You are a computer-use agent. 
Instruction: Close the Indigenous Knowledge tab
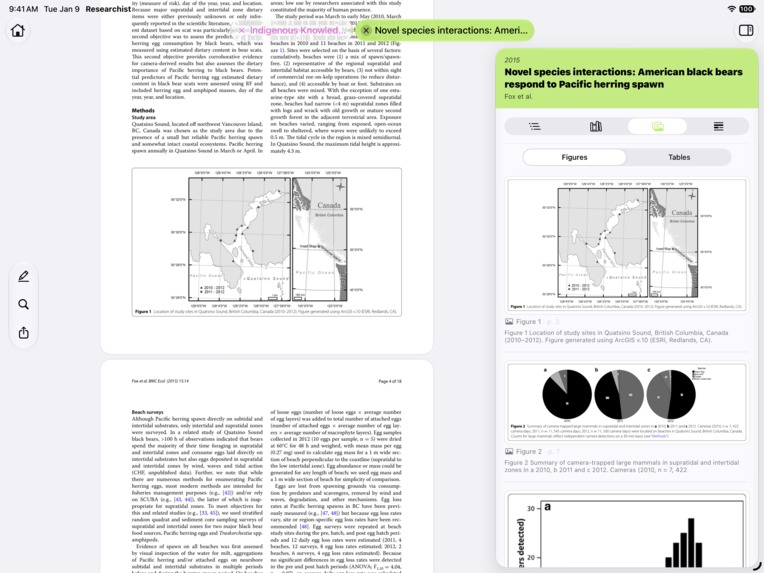coord(241,30)
